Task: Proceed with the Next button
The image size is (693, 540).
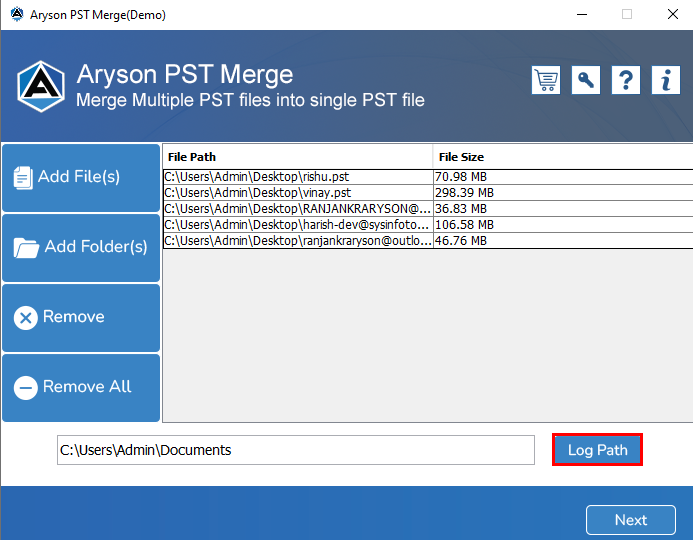Action: [x=631, y=520]
